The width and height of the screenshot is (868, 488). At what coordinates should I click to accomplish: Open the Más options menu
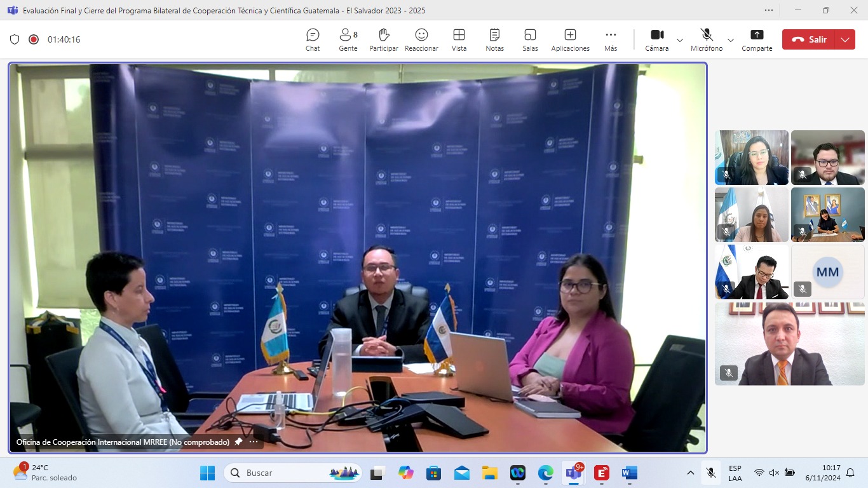(x=611, y=39)
